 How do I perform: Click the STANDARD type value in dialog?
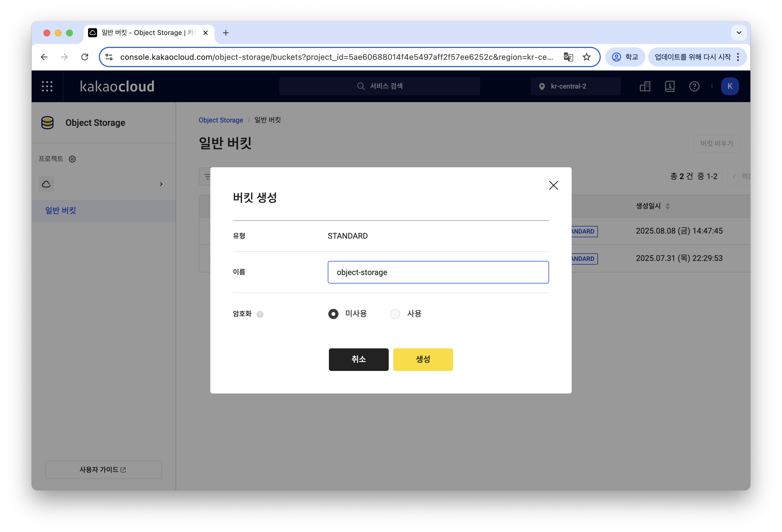point(348,236)
